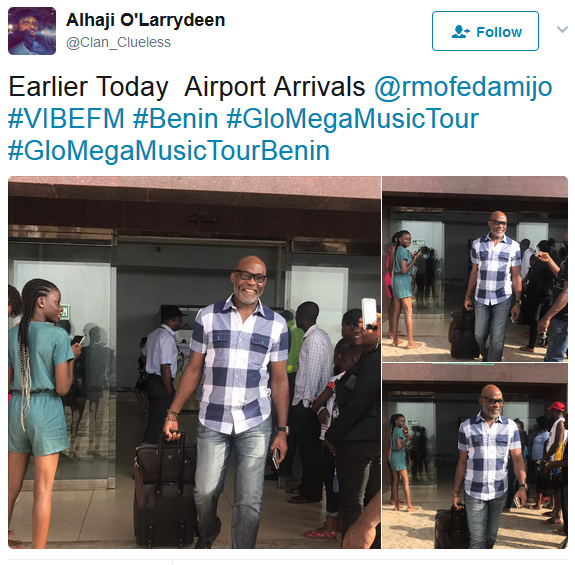Open Alhaji O'Larrydeen's profile avatar
Viewport: 575px width, 565px height.
coord(32,31)
